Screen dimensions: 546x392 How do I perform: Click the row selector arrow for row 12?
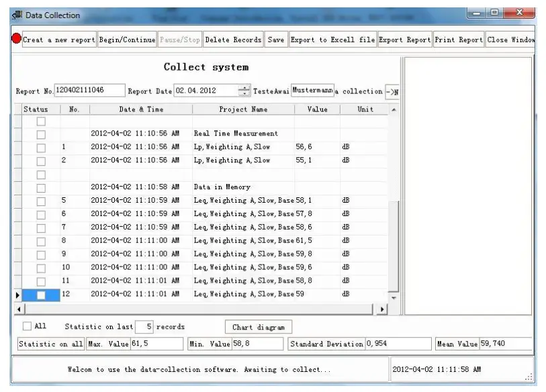click(17, 295)
